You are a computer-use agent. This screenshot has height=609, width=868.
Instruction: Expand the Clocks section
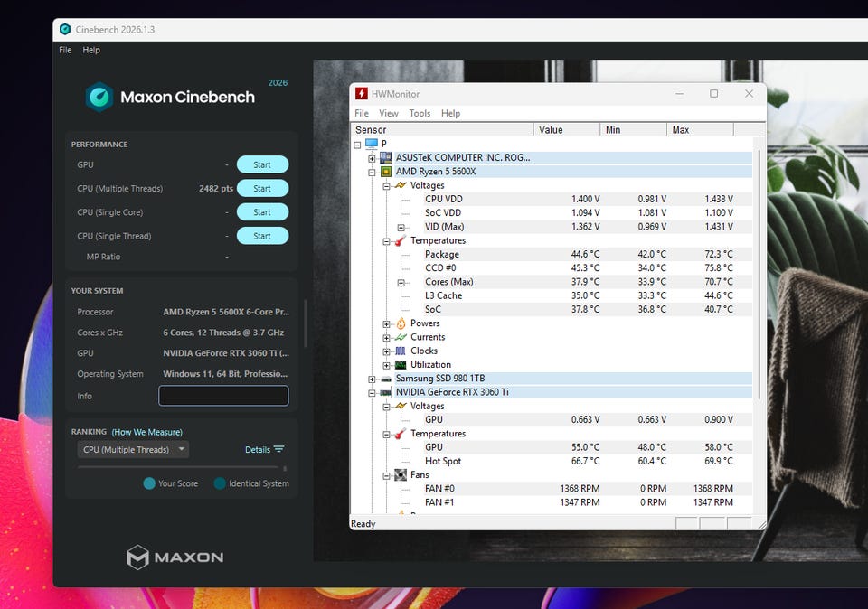pos(386,351)
